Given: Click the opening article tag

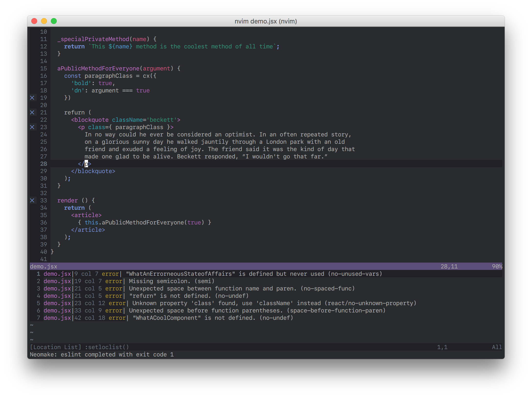Looking at the screenshot, I should click(86, 215).
